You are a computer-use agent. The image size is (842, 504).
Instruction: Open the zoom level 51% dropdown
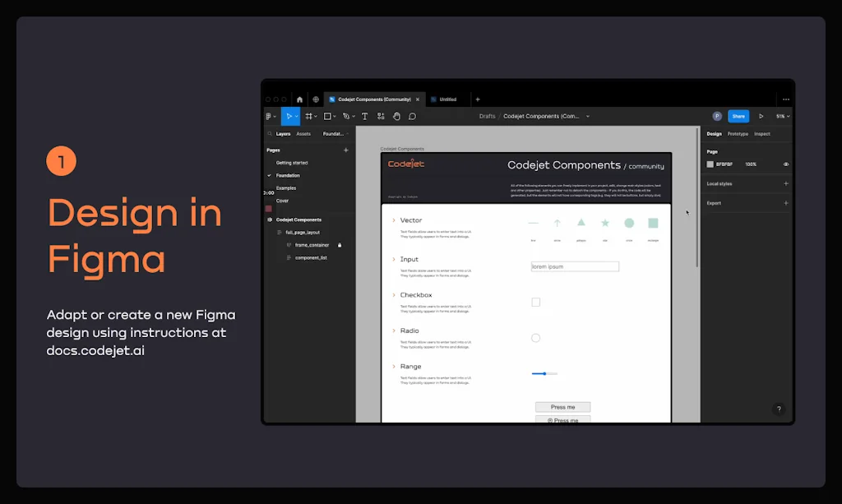(781, 117)
